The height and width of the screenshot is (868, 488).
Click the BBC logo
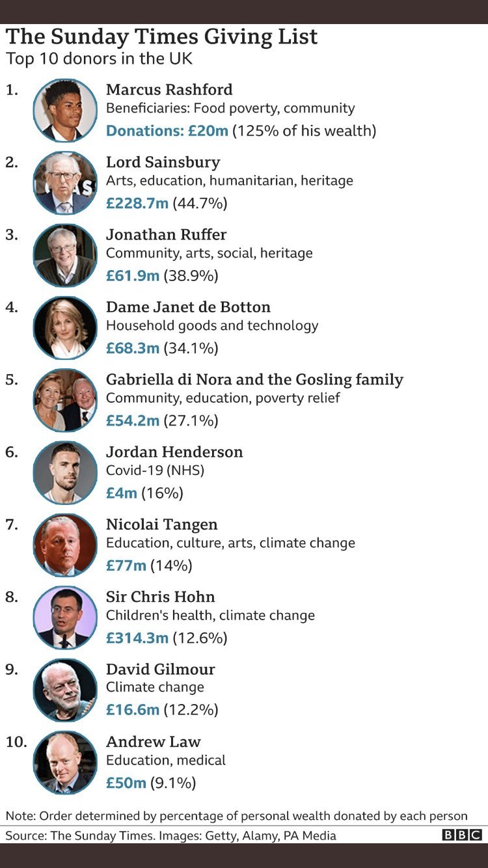point(462,835)
